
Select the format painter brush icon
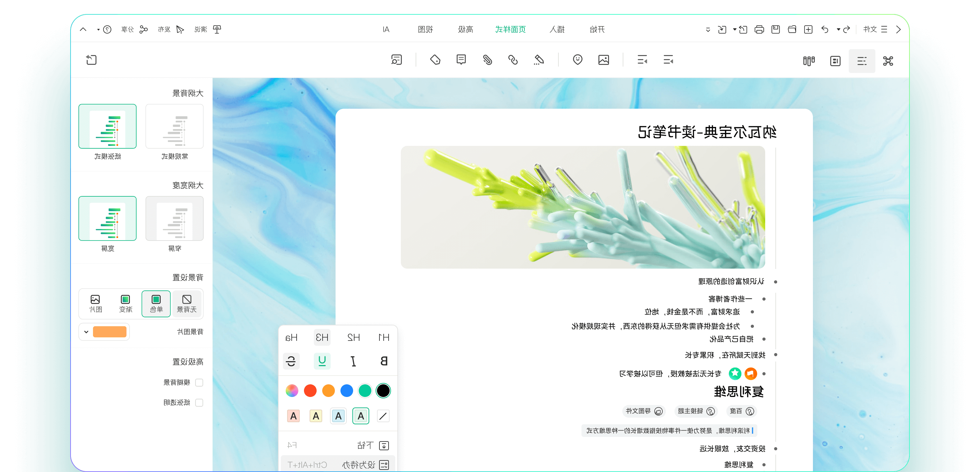[539, 60]
